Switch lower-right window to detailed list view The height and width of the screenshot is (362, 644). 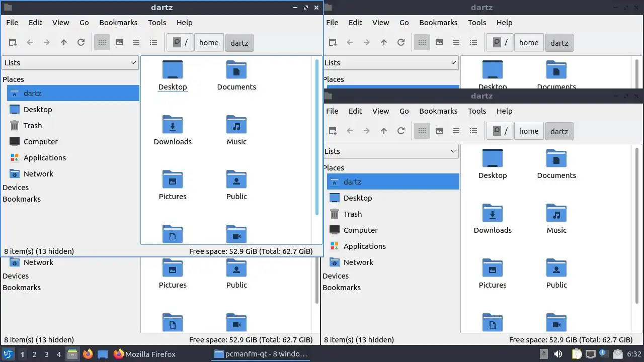473,131
